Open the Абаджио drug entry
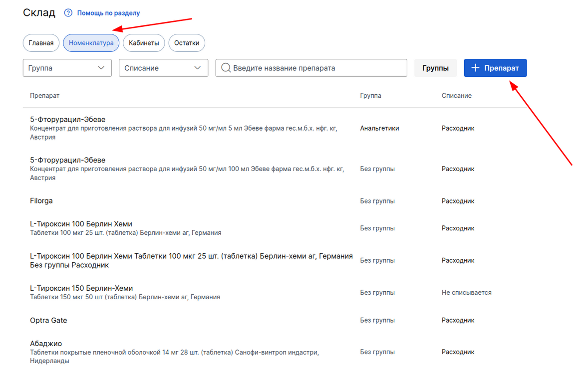This screenshot has width=588, height=369. coord(275,352)
